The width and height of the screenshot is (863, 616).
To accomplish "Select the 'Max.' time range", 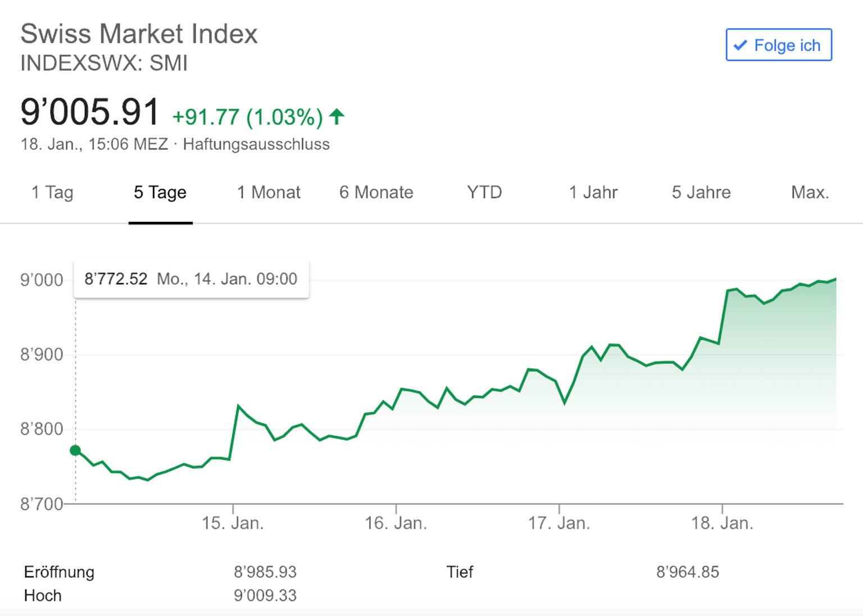I will [810, 193].
